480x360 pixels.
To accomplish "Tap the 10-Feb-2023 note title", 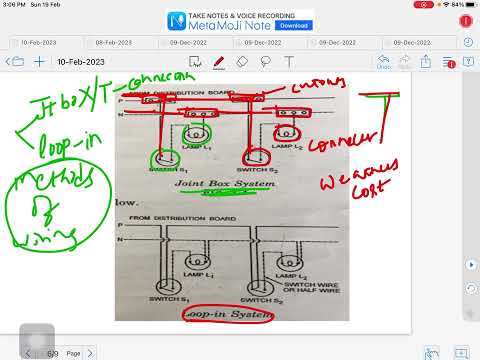I will click(81, 62).
